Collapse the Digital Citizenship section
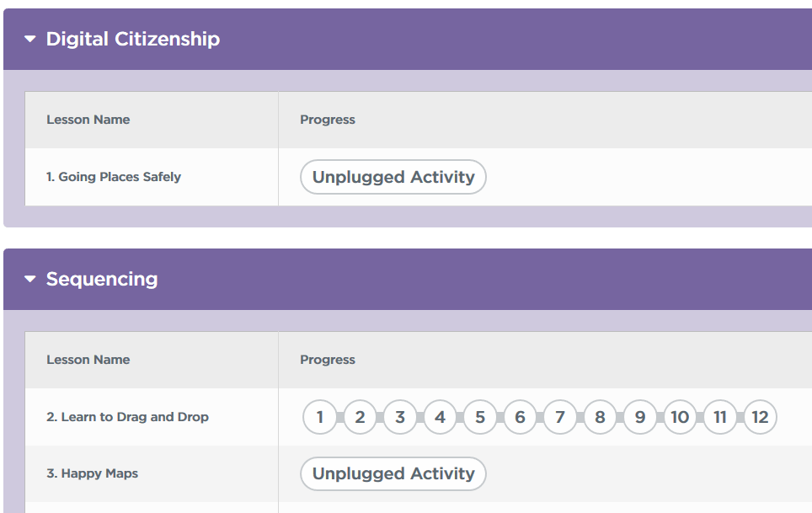 [x=30, y=39]
